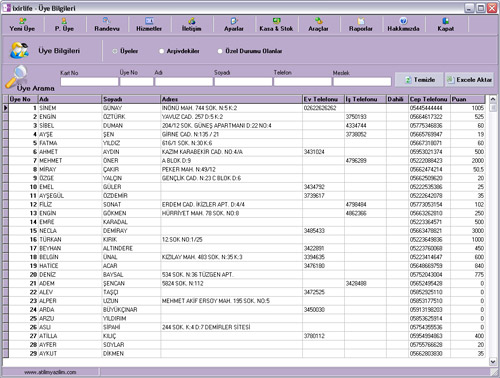
Task: Open the Hakkımızda about icon
Action: 403,21
